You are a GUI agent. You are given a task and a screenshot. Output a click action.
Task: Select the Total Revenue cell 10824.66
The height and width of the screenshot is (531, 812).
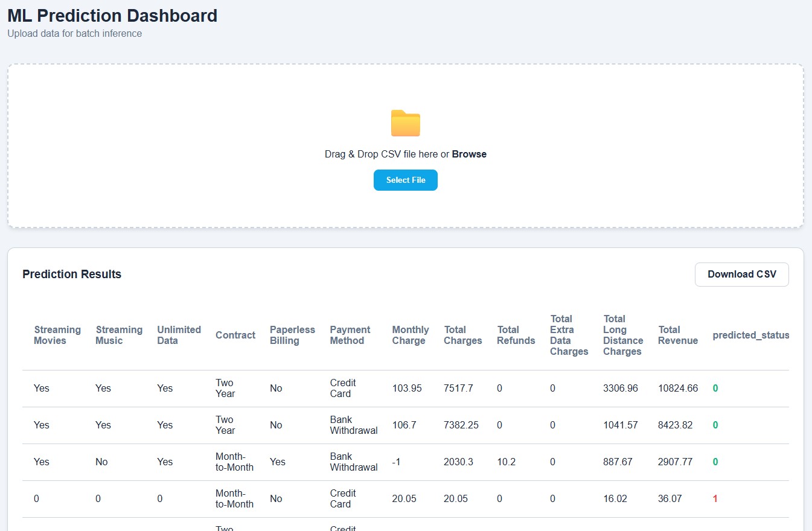(x=678, y=388)
